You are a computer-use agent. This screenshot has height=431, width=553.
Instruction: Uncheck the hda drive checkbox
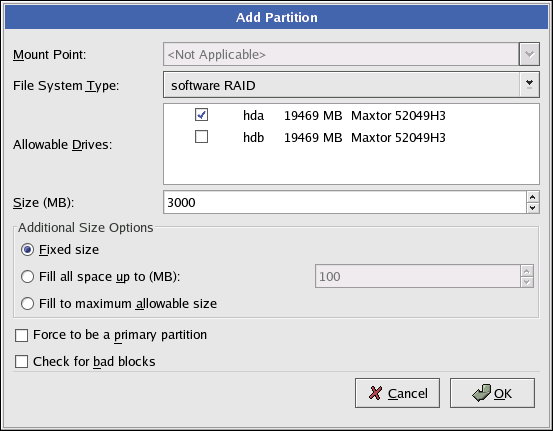click(x=201, y=115)
